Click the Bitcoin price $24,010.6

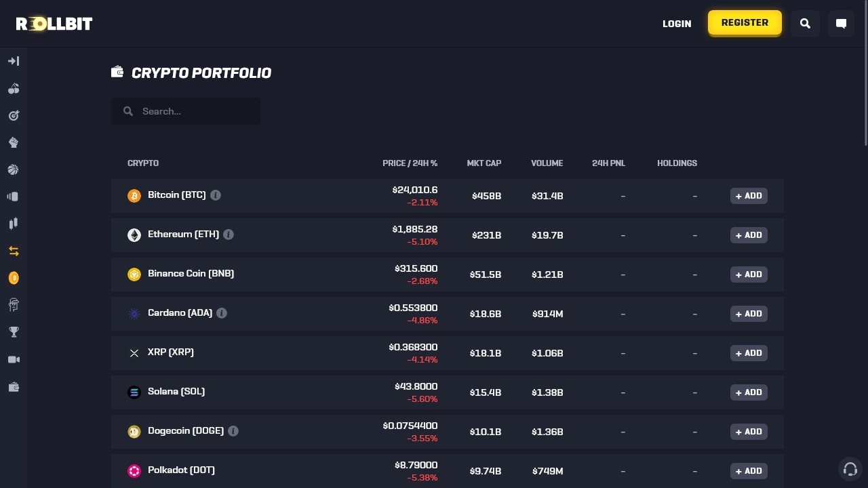415,190
